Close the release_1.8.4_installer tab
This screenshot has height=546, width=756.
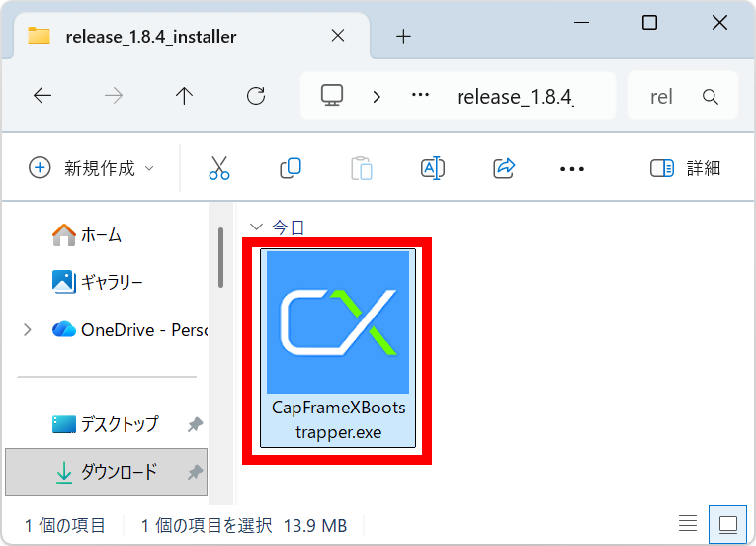point(338,36)
